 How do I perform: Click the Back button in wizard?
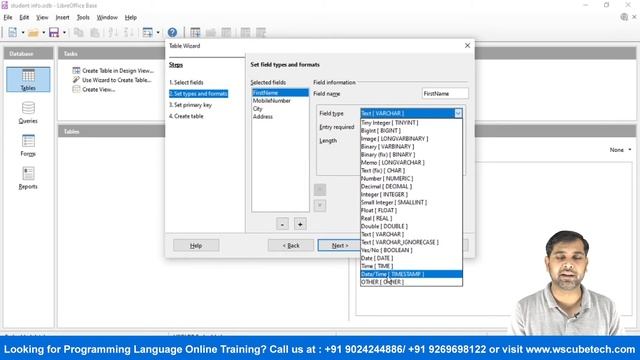[x=291, y=245]
